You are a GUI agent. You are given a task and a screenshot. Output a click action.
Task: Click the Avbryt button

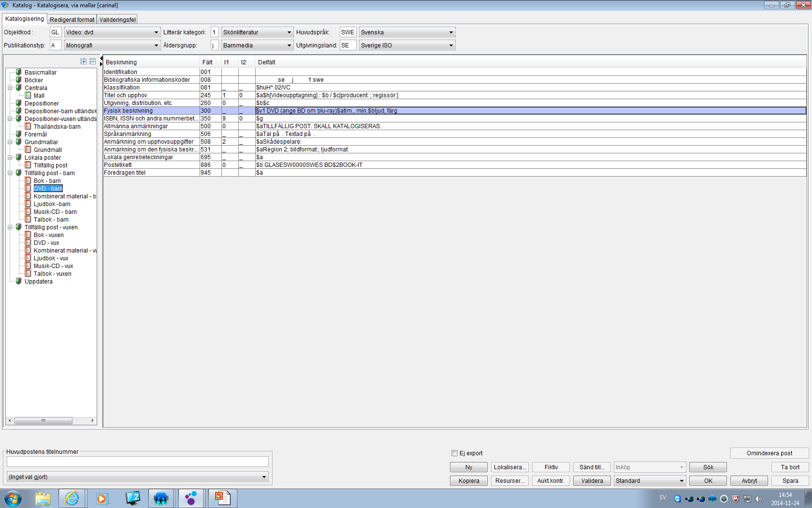pos(749,481)
